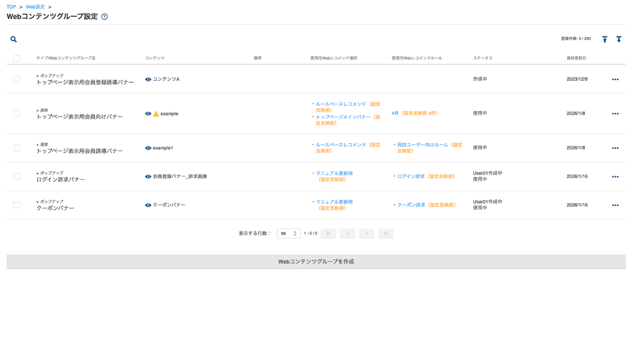Viewport: 633px width, 364px height.
Task: Click the 会員登録バナー_訴求画像 content name
Action: pos(180,176)
